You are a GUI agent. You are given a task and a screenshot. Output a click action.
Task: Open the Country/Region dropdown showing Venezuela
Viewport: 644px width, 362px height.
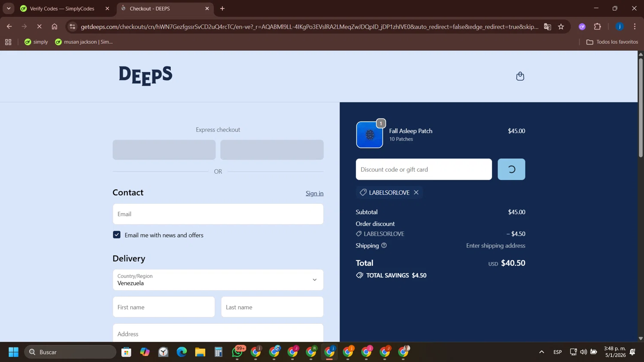[218, 280]
